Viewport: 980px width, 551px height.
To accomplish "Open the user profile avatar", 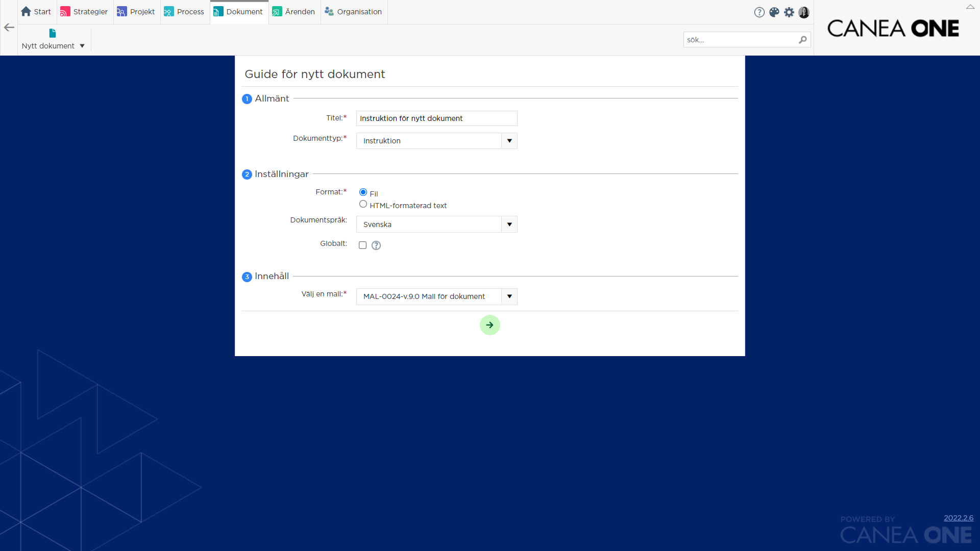I will (804, 12).
